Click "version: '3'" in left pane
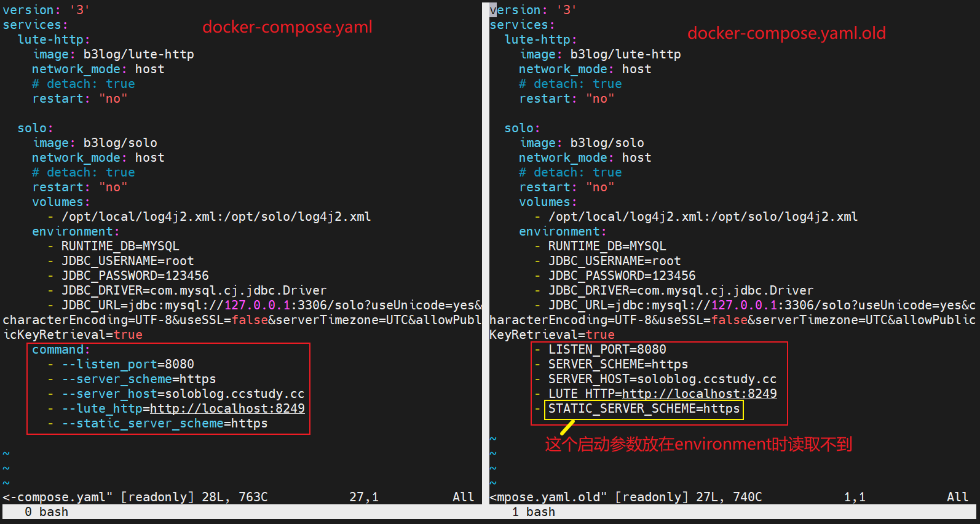This screenshot has height=524, width=980. [47, 10]
